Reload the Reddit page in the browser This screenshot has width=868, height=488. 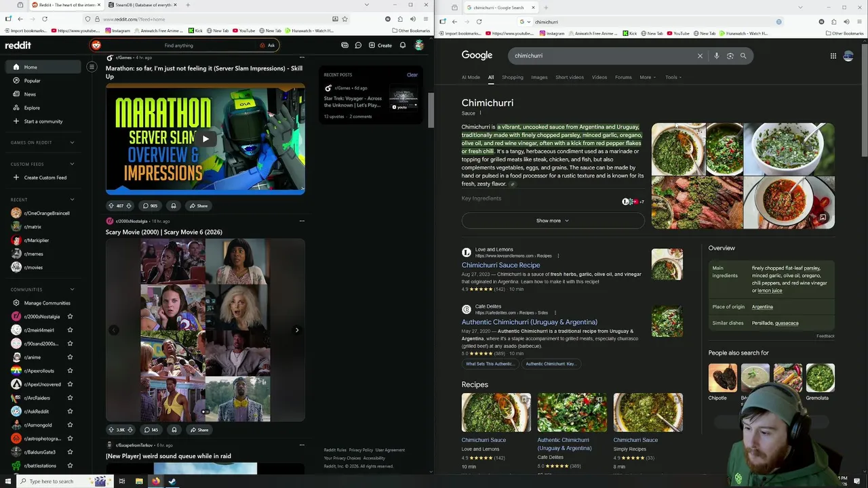coord(45,19)
